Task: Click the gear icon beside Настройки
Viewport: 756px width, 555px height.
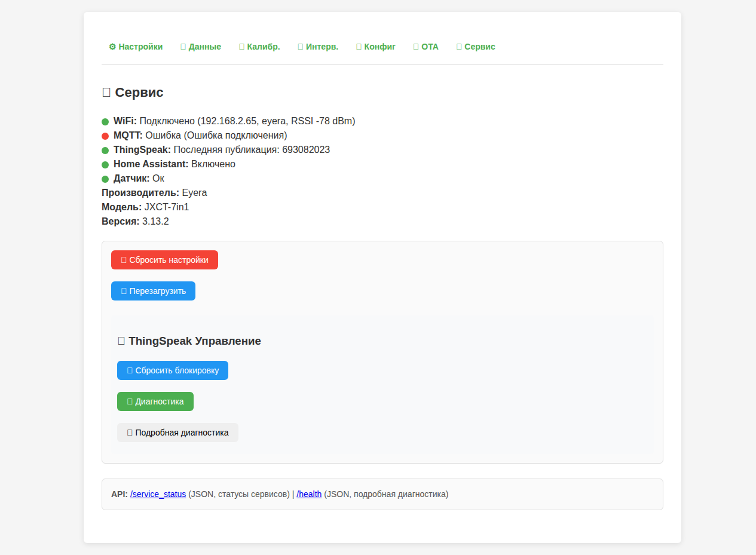Action: (x=112, y=47)
